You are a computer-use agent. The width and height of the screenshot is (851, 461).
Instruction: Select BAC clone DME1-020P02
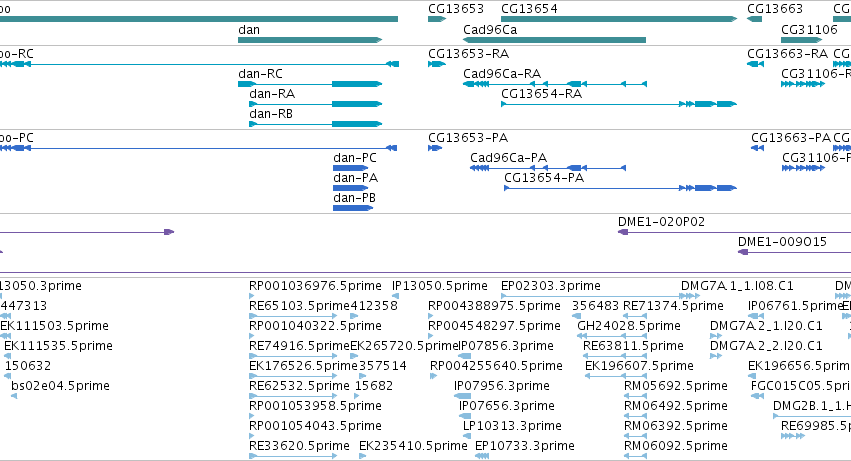661,222
